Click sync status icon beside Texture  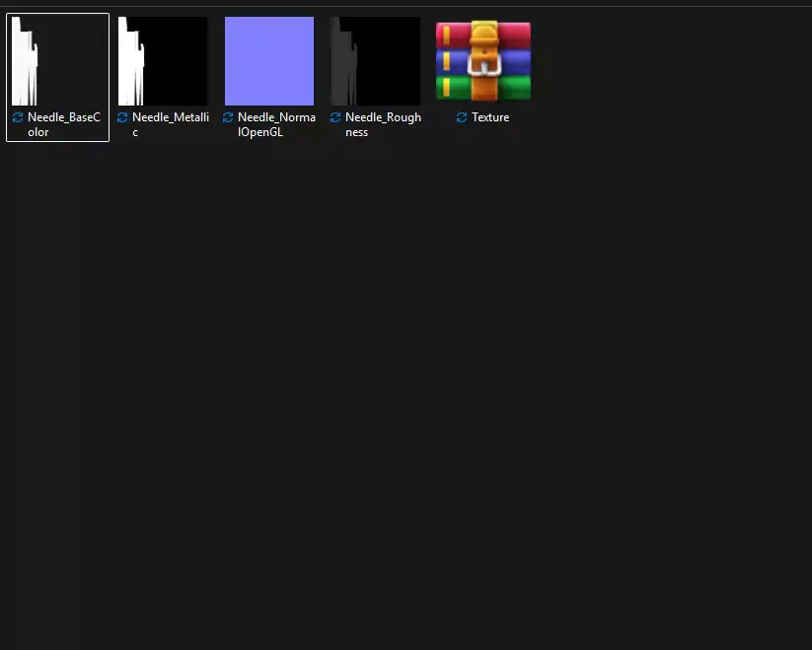[x=462, y=117]
